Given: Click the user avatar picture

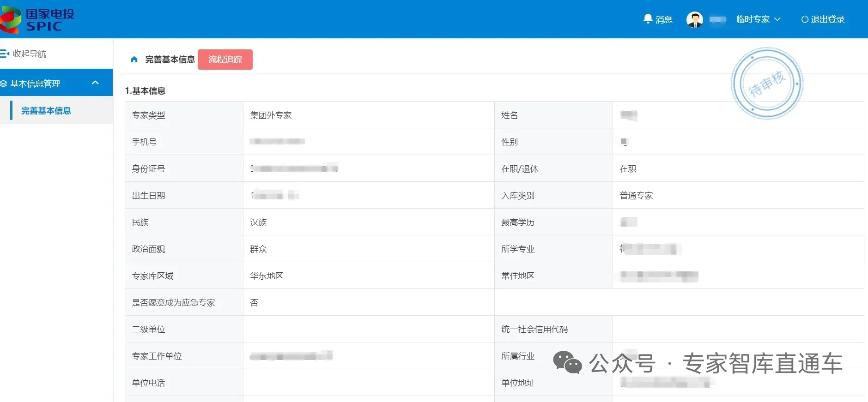Looking at the screenshot, I should [x=694, y=19].
